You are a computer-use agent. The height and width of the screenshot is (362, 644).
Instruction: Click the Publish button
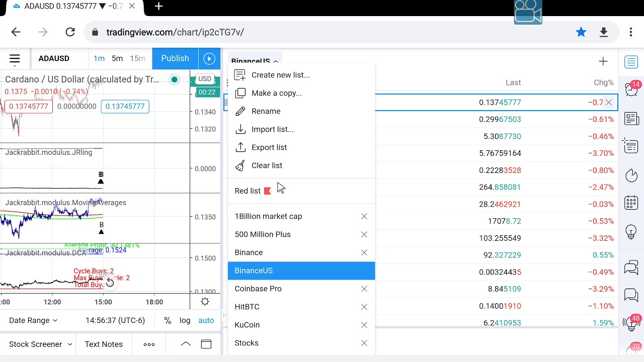click(175, 59)
